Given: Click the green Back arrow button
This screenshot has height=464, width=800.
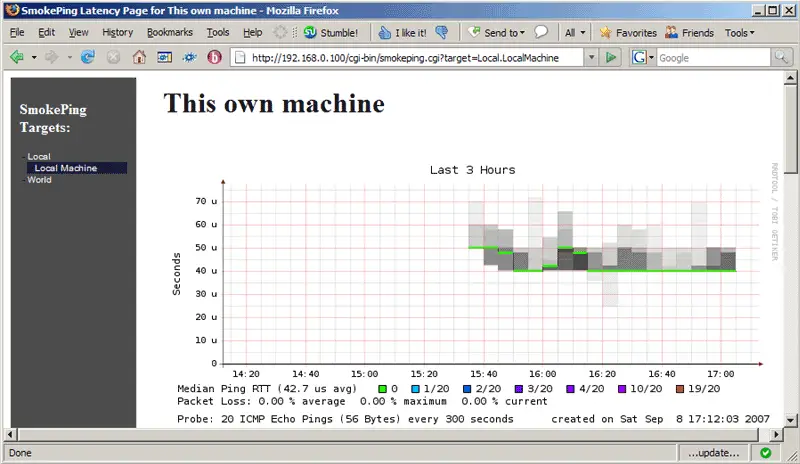Looking at the screenshot, I should point(17,57).
